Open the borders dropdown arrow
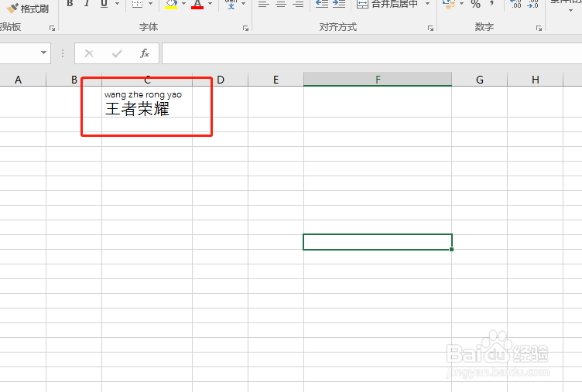The height and width of the screenshot is (392, 582). 151,4
